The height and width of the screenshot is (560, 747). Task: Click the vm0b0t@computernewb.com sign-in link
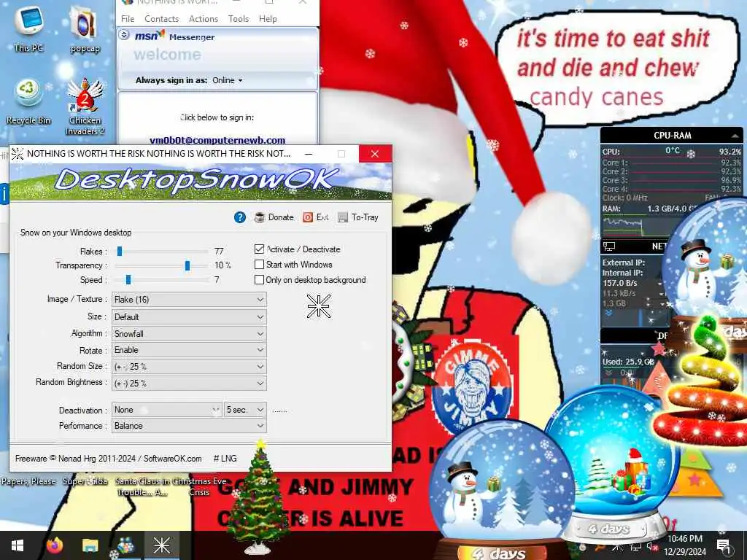(x=217, y=140)
